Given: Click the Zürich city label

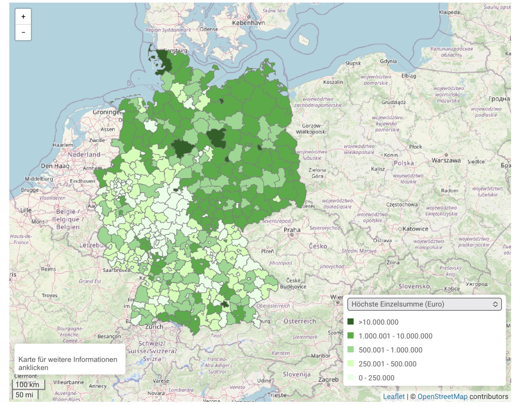Looking at the screenshot, I should [x=154, y=327].
